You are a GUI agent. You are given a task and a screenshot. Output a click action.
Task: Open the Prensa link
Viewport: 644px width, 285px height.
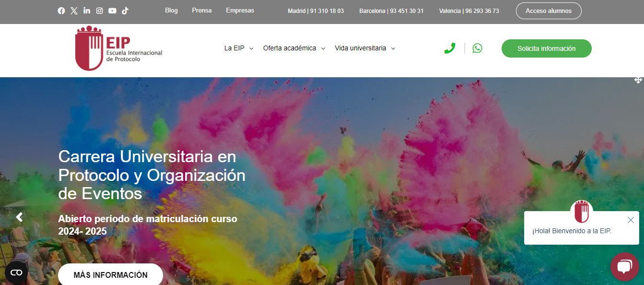[202, 11]
